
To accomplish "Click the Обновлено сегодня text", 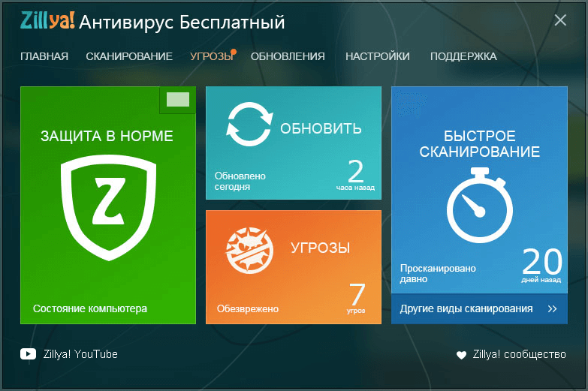I will point(240,181).
